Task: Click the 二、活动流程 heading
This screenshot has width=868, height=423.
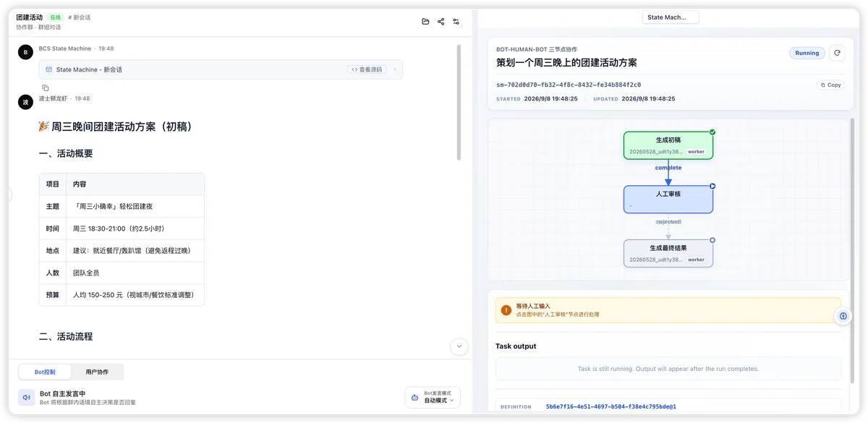Action: pyautogui.click(x=65, y=336)
